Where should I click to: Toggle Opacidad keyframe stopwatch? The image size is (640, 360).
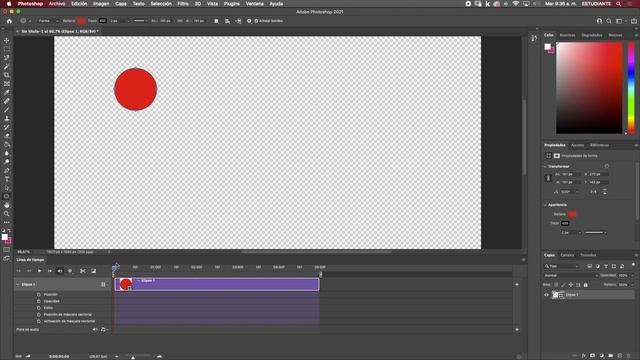coord(39,301)
